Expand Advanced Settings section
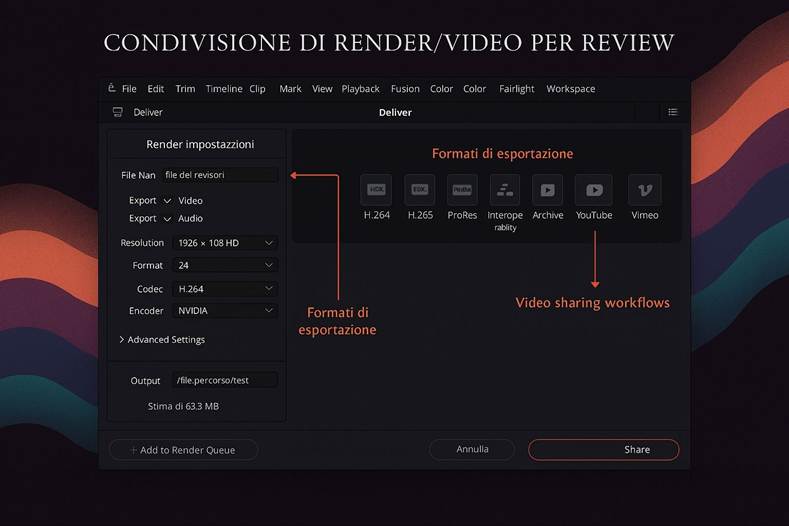 click(x=162, y=340)
